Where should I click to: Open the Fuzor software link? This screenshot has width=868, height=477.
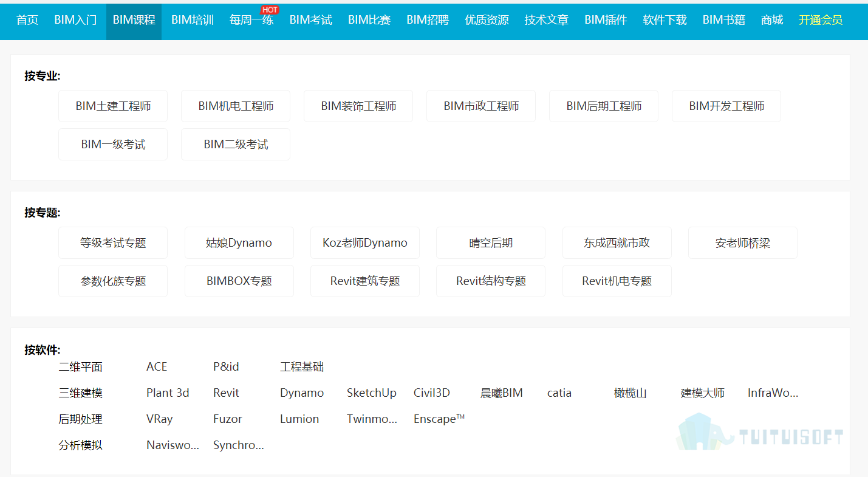[228, 419]
